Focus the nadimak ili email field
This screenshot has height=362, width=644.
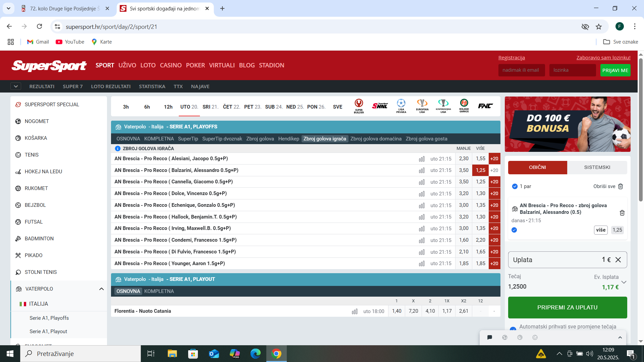522,70
